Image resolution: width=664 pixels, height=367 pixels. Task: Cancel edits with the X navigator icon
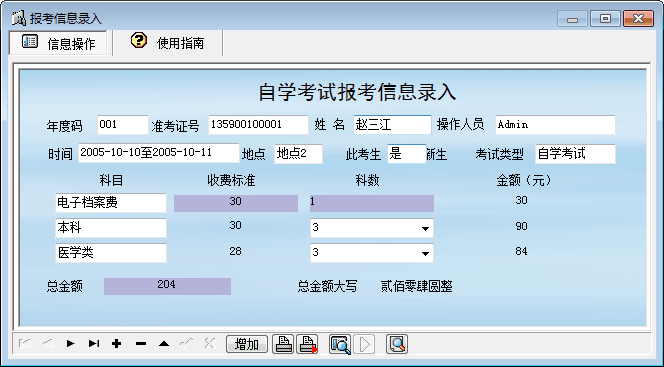click(210, 344)
